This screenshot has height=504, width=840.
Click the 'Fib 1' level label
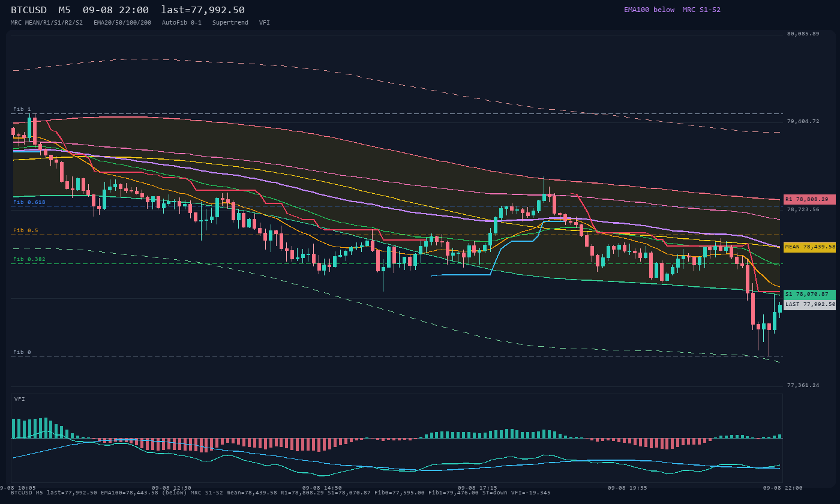(22, 109)
